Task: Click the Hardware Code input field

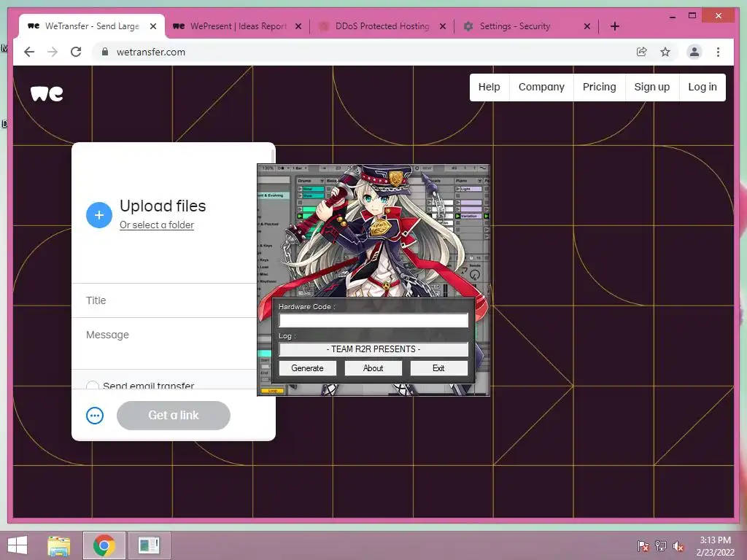Action: 373,320
